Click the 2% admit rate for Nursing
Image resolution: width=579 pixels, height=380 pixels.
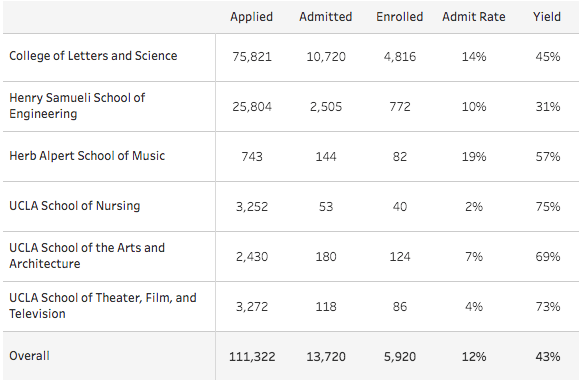[474, 206]
